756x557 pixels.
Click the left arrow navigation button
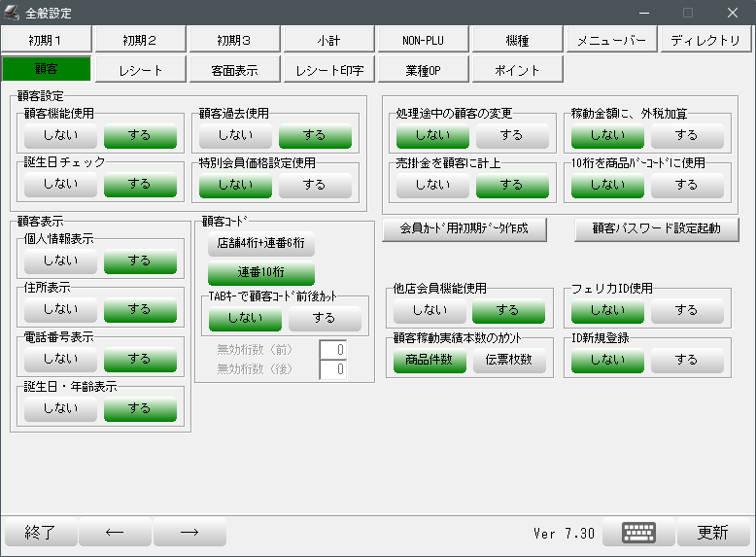click(x=115, y=533)
